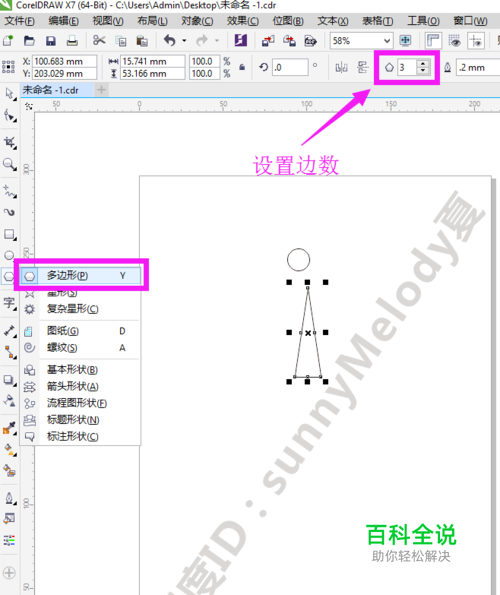The width and height of the screenshot is (500, 595).
Task: Undo the last action
Action: pyautogui.click(x=170, y=40)
